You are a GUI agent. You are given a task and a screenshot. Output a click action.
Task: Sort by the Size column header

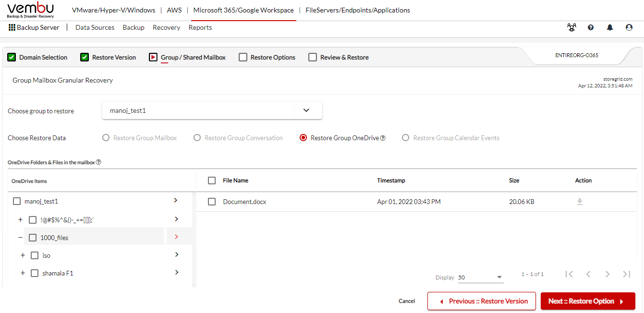514,181
